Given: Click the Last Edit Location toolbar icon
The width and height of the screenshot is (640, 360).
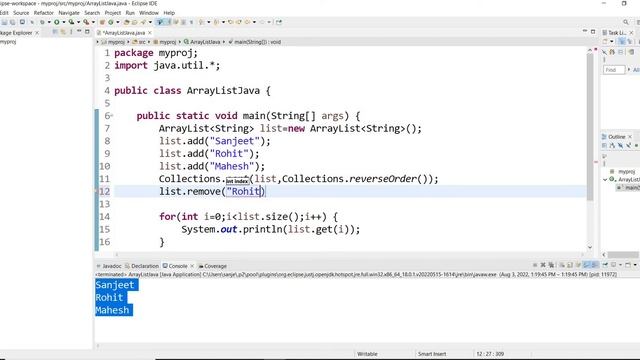Looking at the screenshot, I should point(231,22).
